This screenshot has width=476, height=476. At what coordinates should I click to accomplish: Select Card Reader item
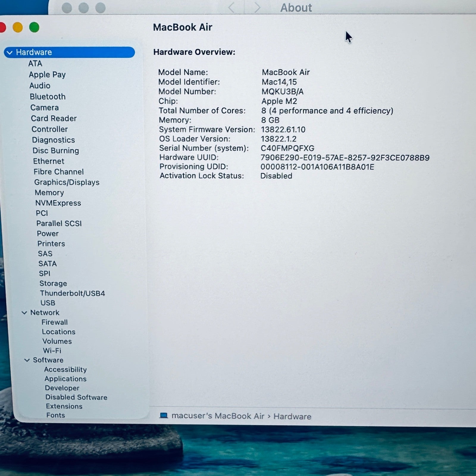point(54,118)
